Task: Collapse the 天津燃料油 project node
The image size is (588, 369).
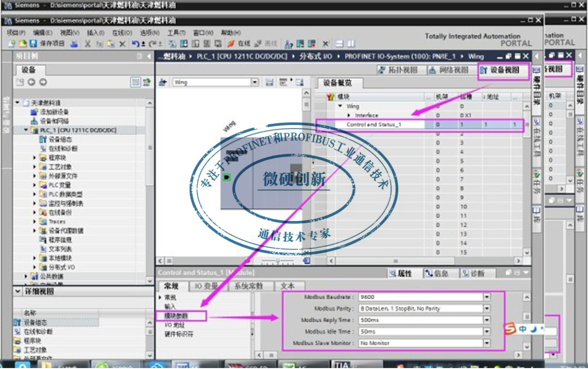Action: coord(17,103)
